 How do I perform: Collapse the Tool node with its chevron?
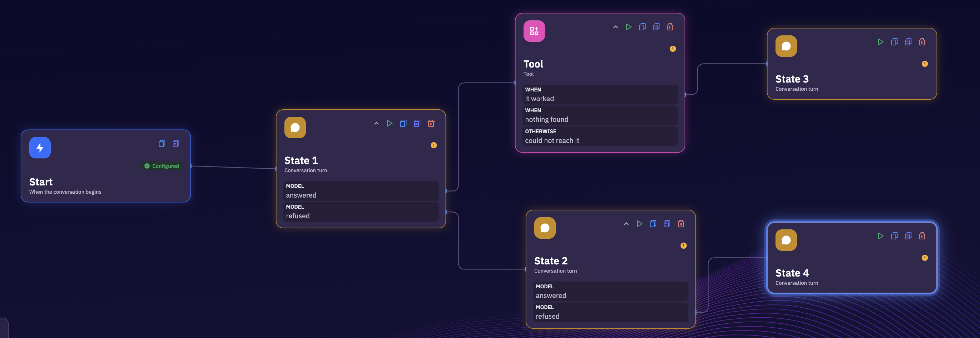coord(615,27)
